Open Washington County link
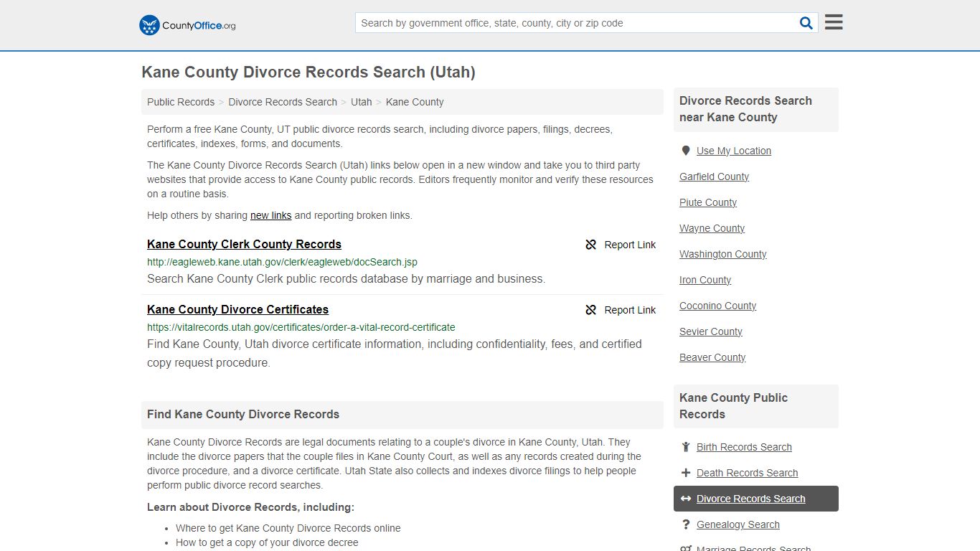 tap(723, 254)
